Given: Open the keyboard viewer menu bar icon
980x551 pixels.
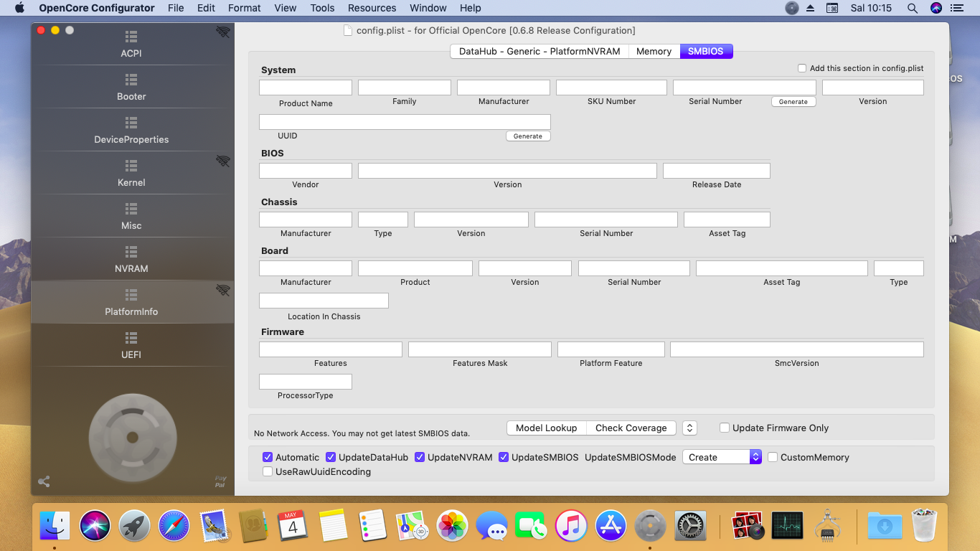Looking at the screenshot, I should 832,8.
